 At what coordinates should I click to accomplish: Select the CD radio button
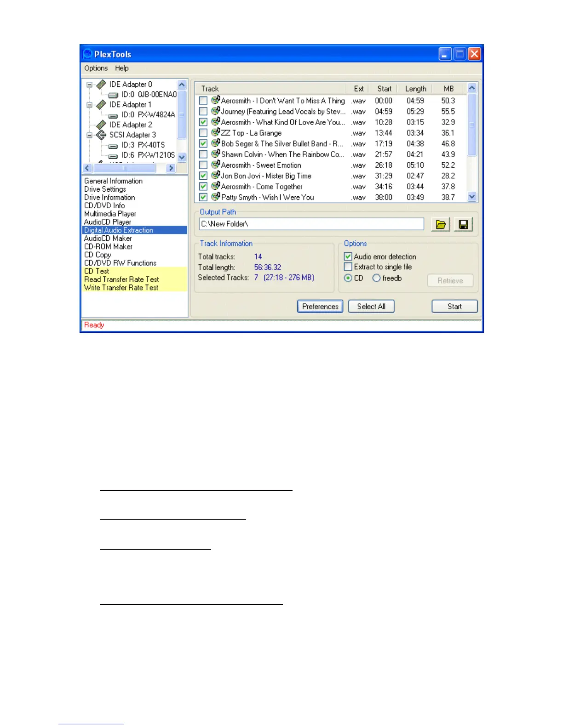[x=348, y=278]
